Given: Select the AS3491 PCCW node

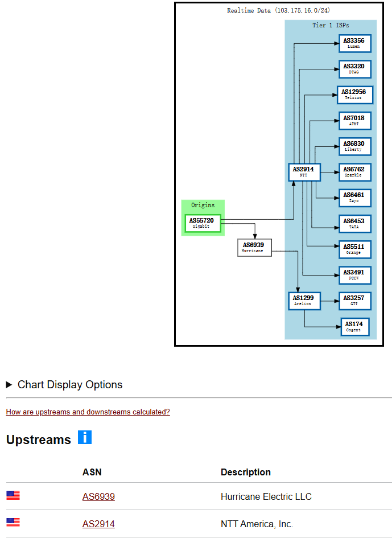Looking at the screenshot, I should pos(355,275).
